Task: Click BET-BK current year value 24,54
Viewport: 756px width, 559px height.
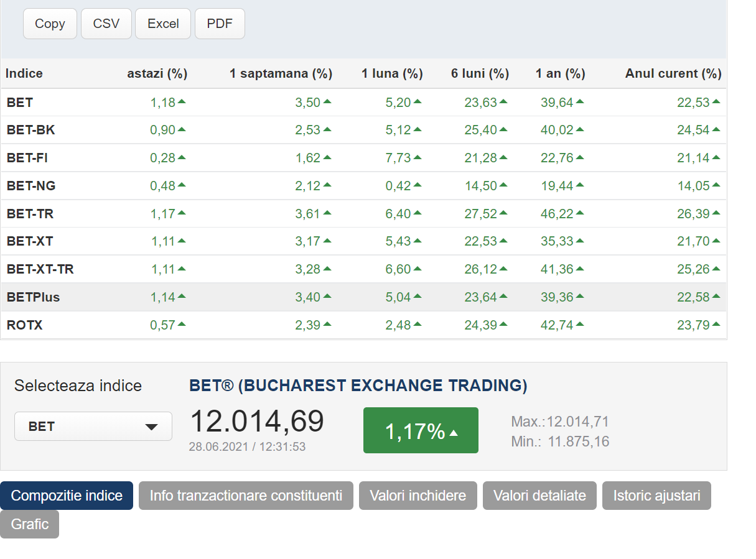Action: [693, 130]
